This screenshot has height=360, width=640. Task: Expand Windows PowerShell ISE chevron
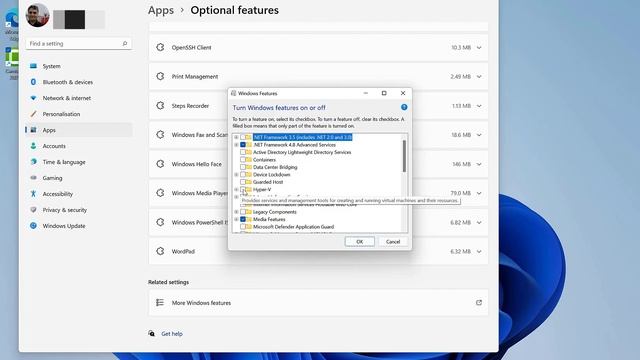(479, 223)
